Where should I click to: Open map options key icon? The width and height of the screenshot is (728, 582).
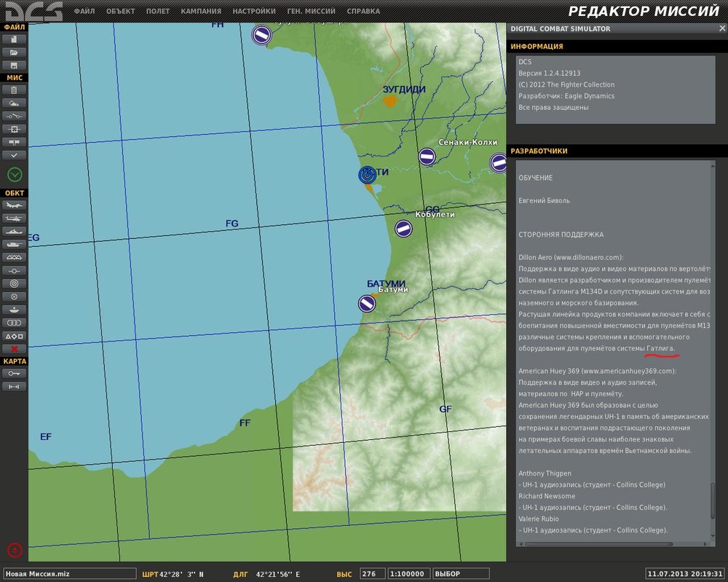point(14,373)
